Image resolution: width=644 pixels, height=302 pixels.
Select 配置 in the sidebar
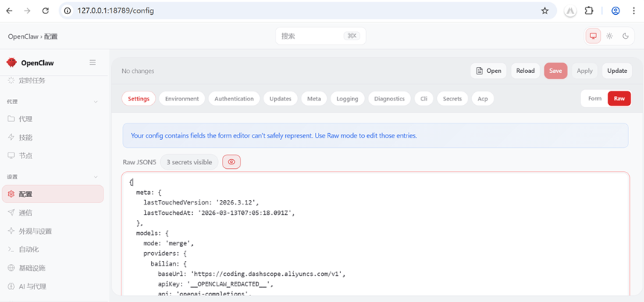[x=53, y=194]
